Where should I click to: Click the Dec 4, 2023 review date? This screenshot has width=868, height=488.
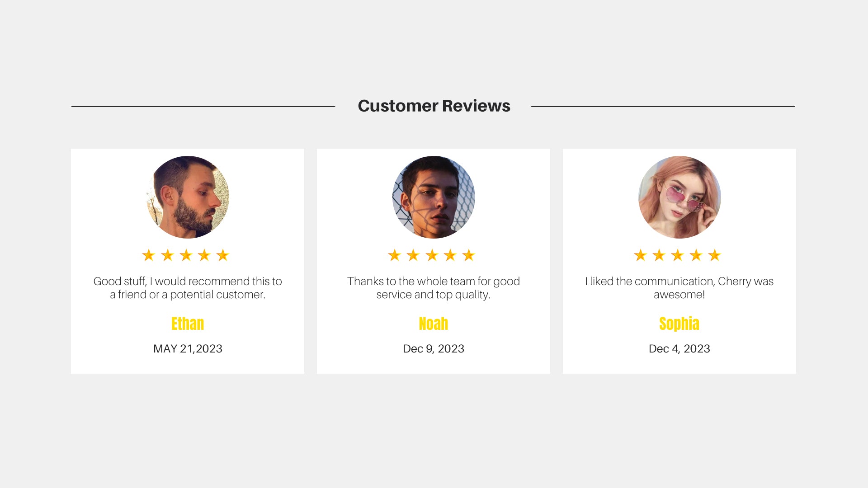coord(679,349)
